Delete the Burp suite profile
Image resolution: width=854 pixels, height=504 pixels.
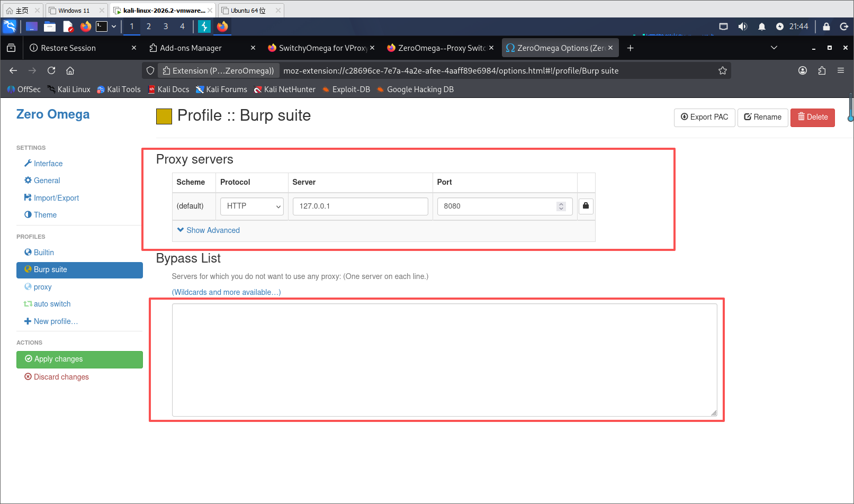coord(812,118)
